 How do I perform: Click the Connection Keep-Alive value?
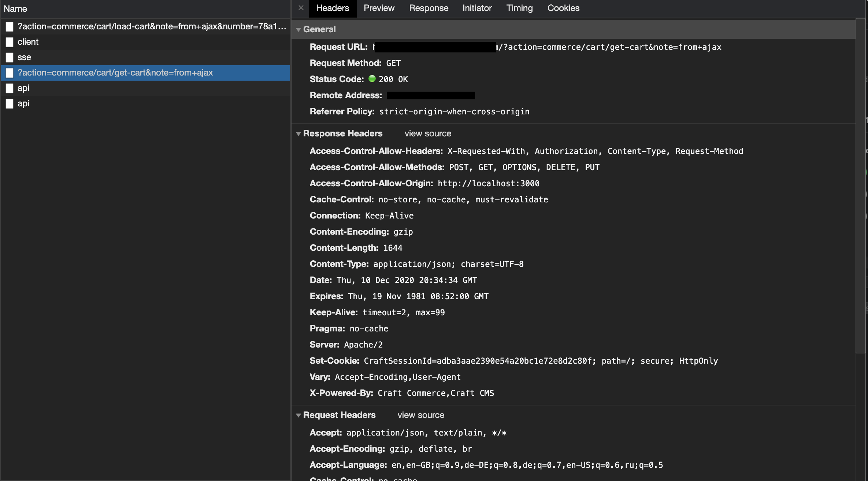[x=389, y=216]
